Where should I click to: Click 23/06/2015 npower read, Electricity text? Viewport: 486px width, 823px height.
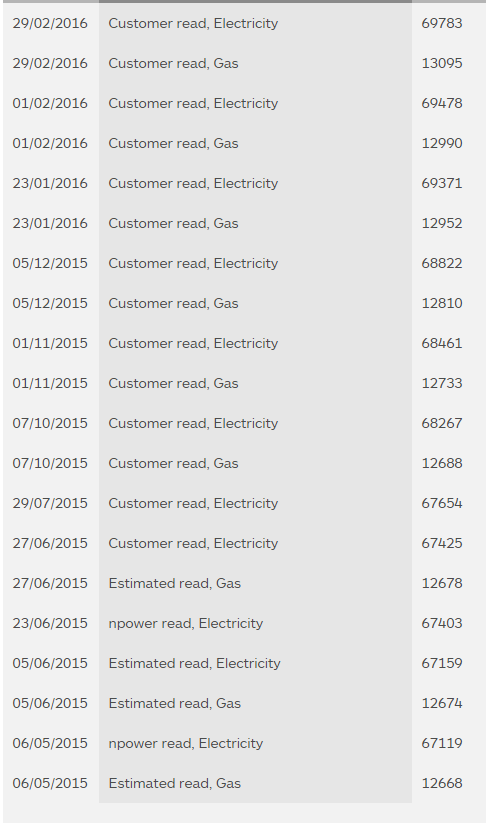point(186,624)
